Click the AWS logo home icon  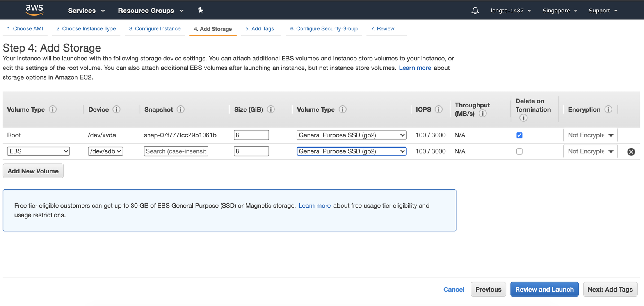[34, 10]
